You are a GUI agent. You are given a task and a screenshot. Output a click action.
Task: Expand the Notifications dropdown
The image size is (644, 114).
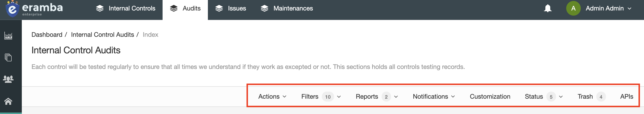click(x=434, y=96)
